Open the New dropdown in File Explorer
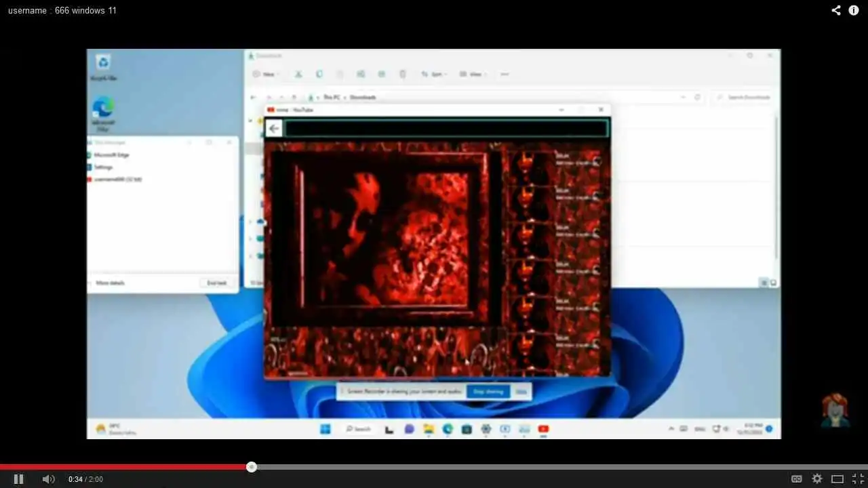This screenshot has height=488, width=868. pyautogui.click(x=265, y=74)
